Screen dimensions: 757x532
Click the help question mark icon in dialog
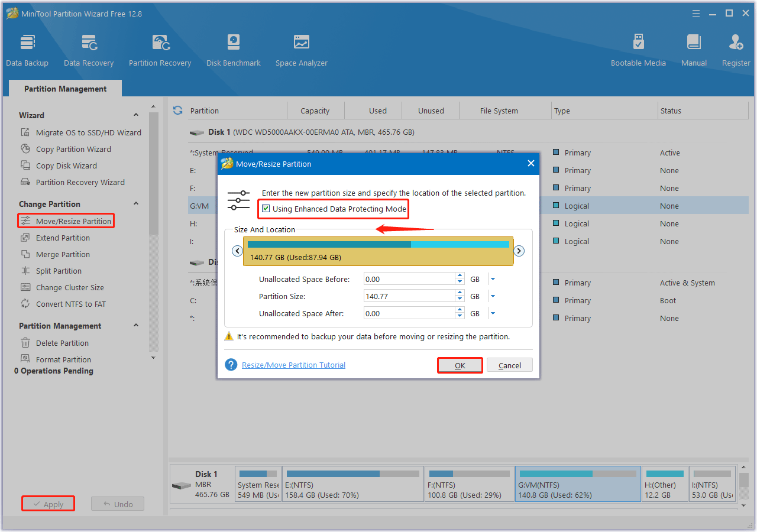(x=231, y=365)
